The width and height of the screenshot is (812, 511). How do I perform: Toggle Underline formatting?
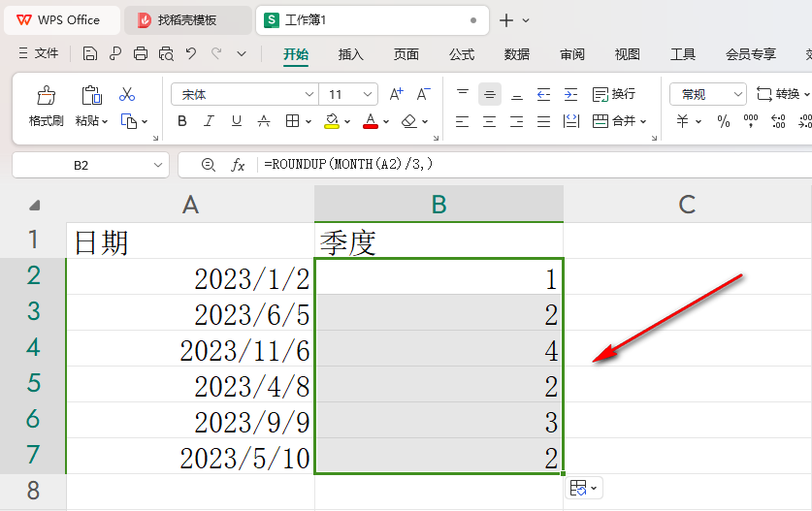tap(237, 121)
